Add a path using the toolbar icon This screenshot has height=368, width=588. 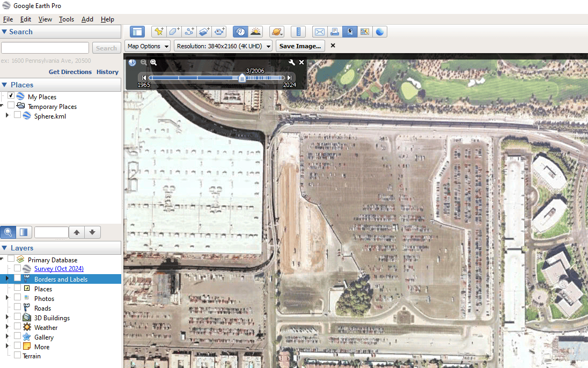189,32
